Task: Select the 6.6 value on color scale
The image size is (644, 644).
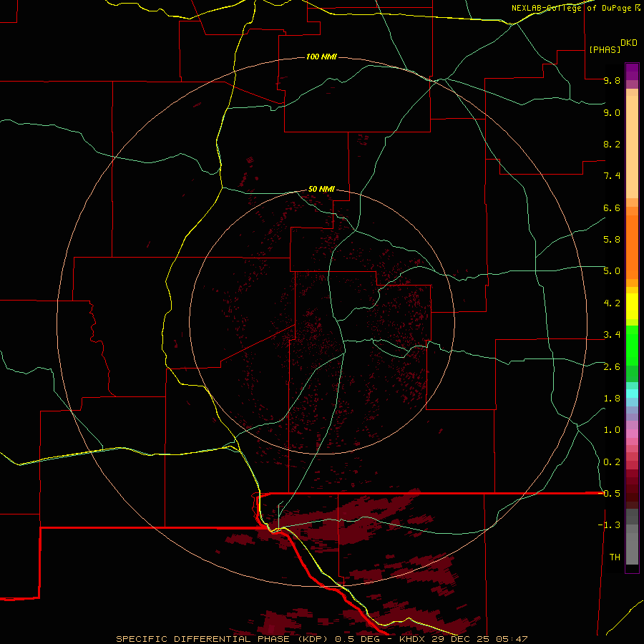Action: point(612,208)
